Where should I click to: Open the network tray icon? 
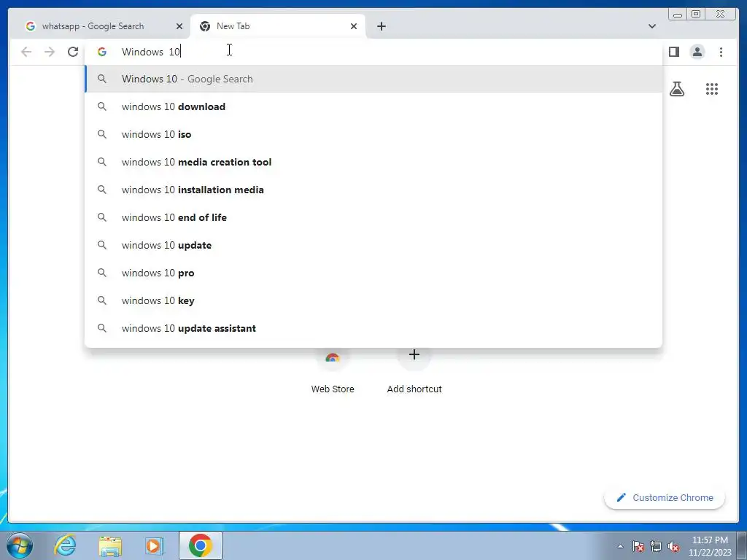pyautogui.click(x=656, y=546)
